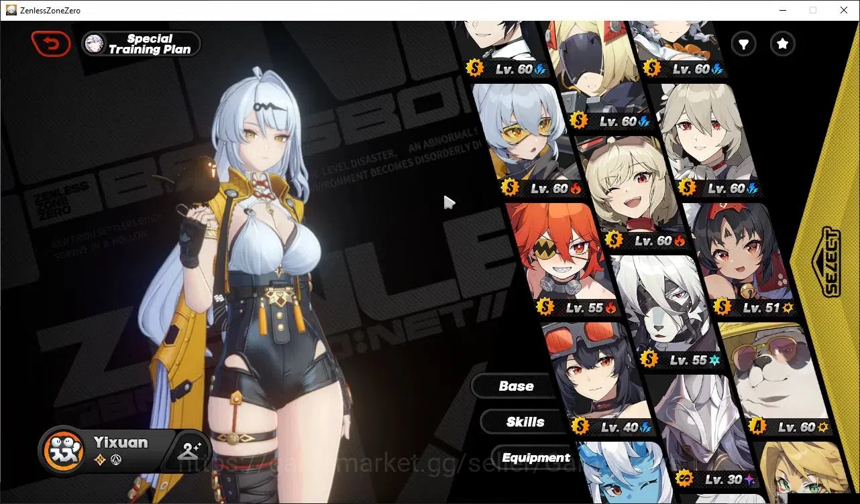
Task: Open the Equipment tab
Action: click(x=535, y=458)
